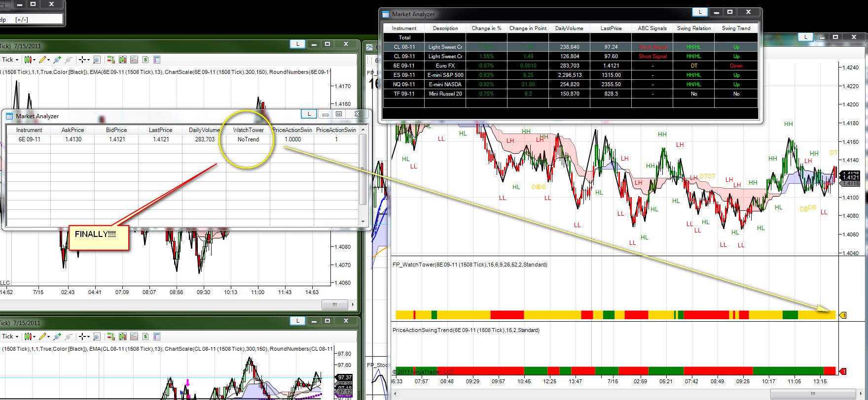Click the white Market Analyzer window title icon
The image size is (868, 400).
(x=9, y=116)
